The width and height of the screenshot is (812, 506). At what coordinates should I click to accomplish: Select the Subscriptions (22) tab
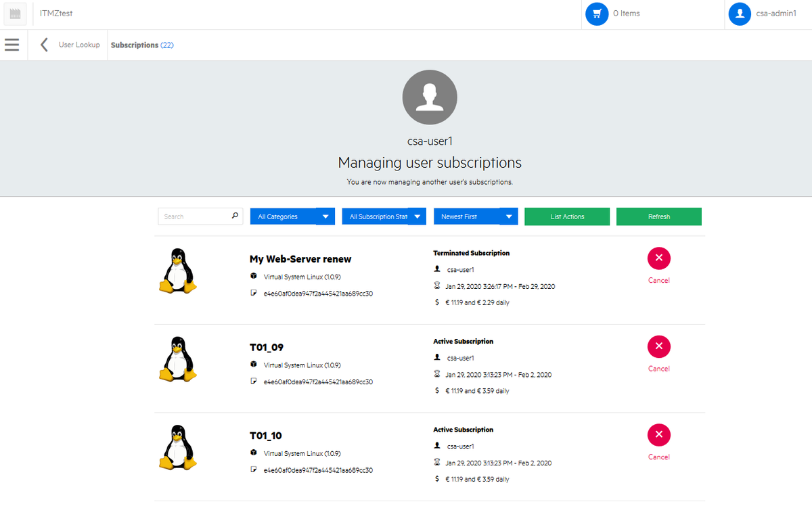click(x=142, y=45)
